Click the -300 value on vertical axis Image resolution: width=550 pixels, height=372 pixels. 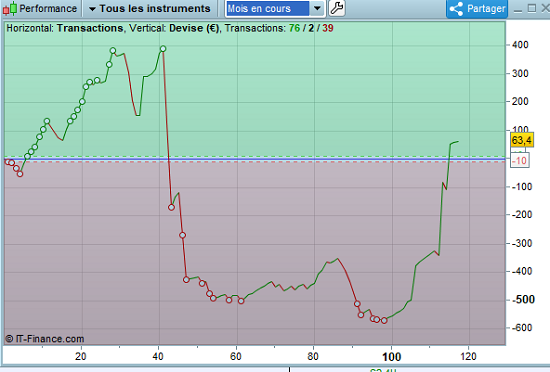click(x=522, y=243)
